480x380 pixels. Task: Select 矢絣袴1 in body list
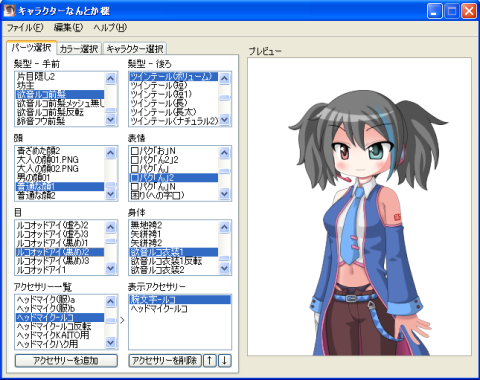point(174,234)
